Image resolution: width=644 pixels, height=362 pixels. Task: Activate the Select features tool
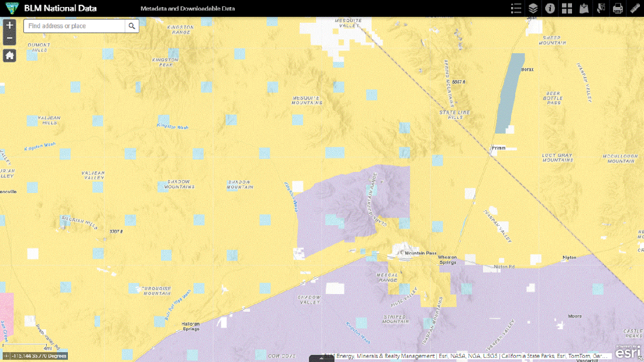(601, 8)
